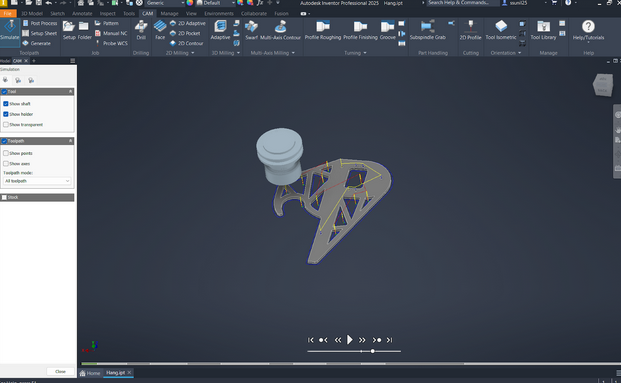Screen dimensions: 621x383
Task: Enable the Stock section checkbox
Action: (x=4, y=197)
